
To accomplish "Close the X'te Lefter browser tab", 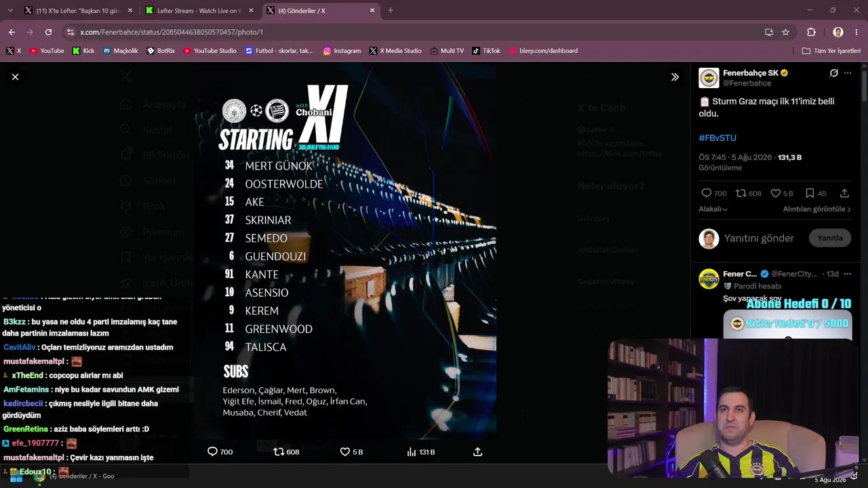I will (x=130, y=11).
